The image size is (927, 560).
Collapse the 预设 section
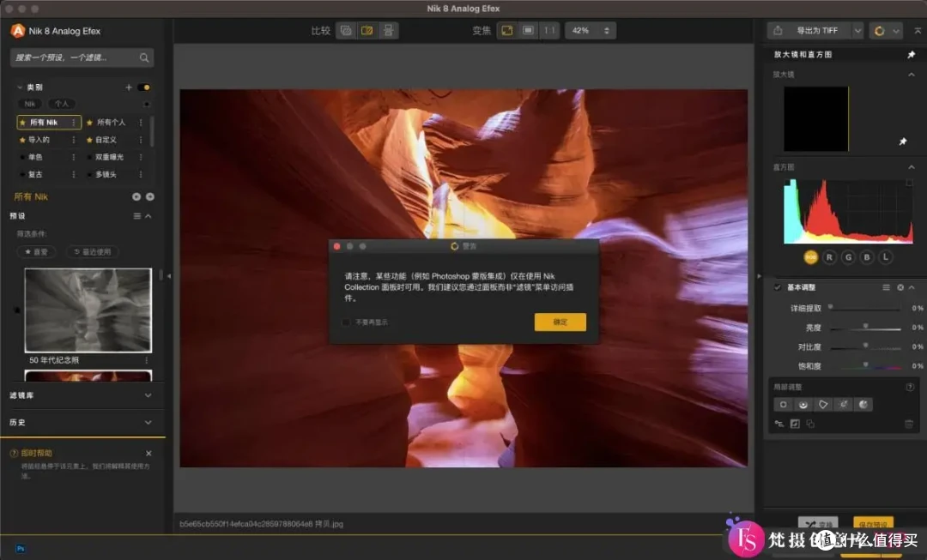point(148,216)
